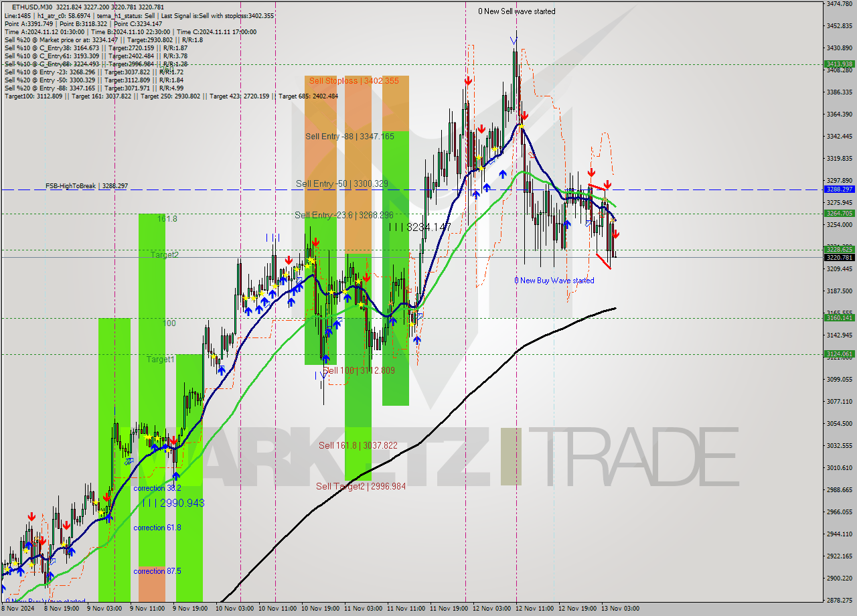Click '9 Nov 03:00' on the time axis
Image resolution: width=857 pixels, height=616 pixels.
pos(104,609)
